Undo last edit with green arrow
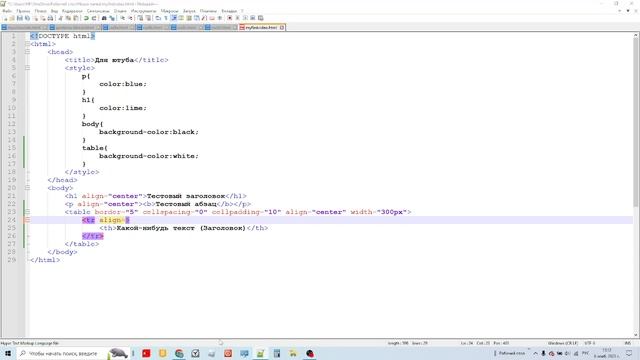This screenshot has width=640, height=360. 86,18
